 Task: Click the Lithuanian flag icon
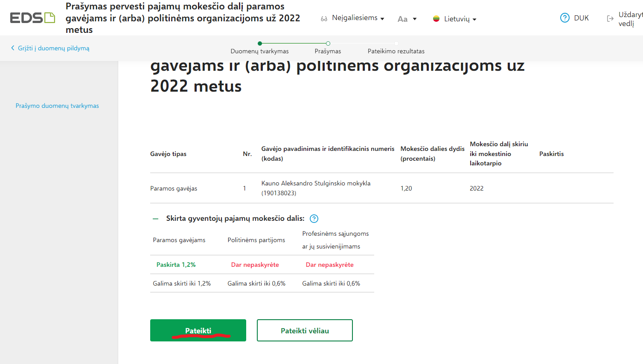pos(436,19)
